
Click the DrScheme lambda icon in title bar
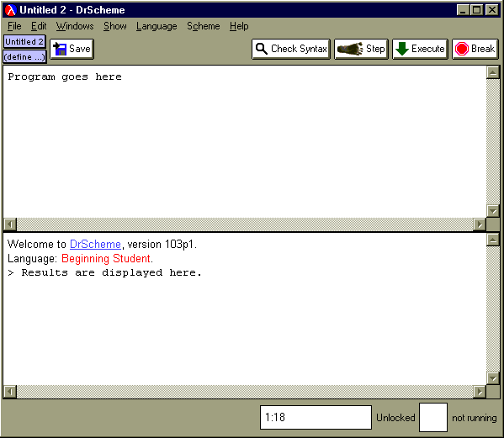click(11, 10)
